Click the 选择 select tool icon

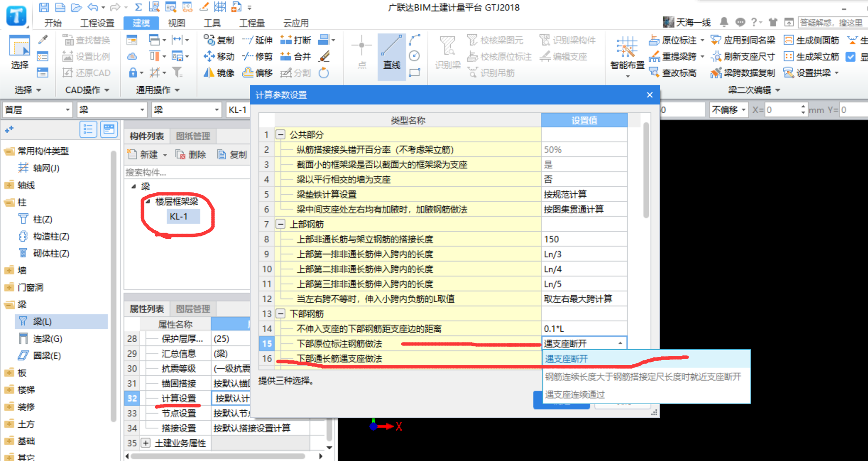[x=19, y=52]
